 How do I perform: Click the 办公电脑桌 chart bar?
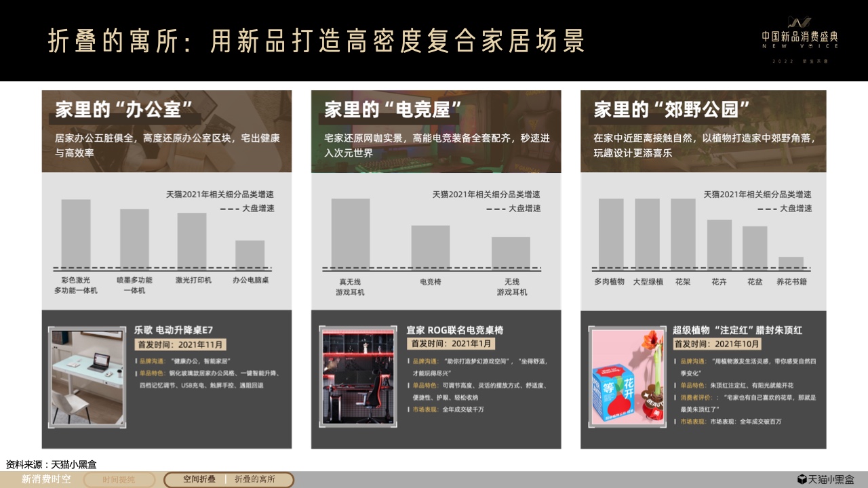pyautogui.click(x=250, y=254)
